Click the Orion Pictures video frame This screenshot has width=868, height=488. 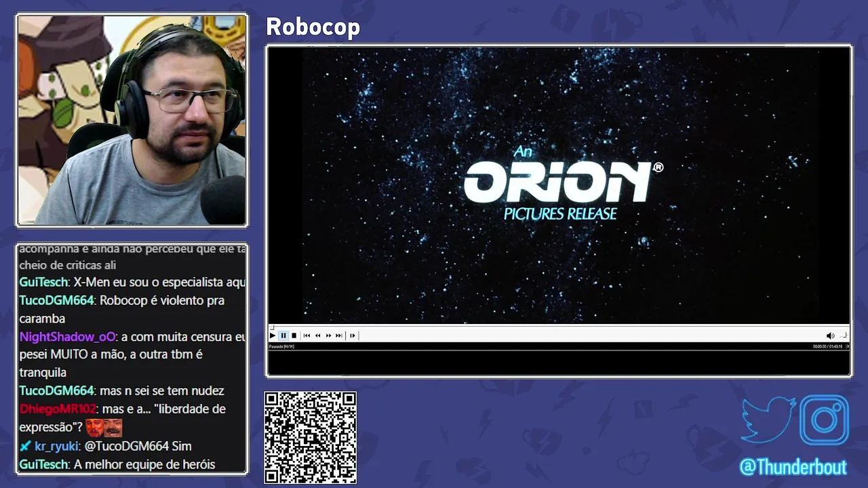[559, 185]
